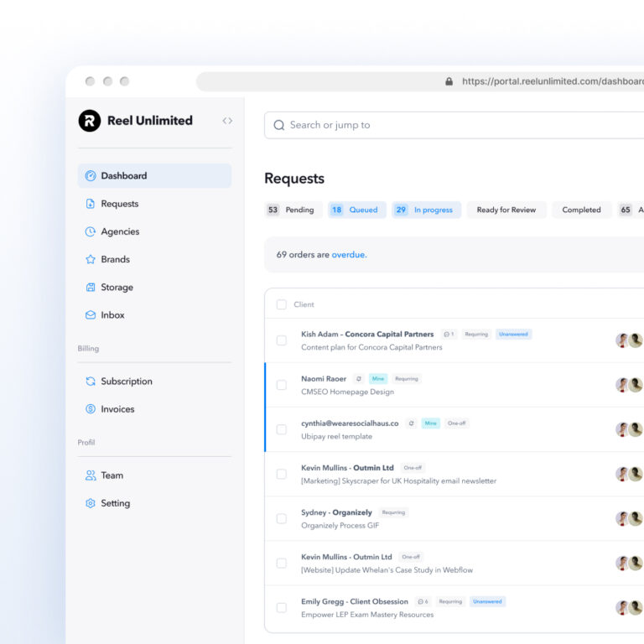
Task: Open Content plan for Concora Capital Partners
Action: click(x=371, y=347)
